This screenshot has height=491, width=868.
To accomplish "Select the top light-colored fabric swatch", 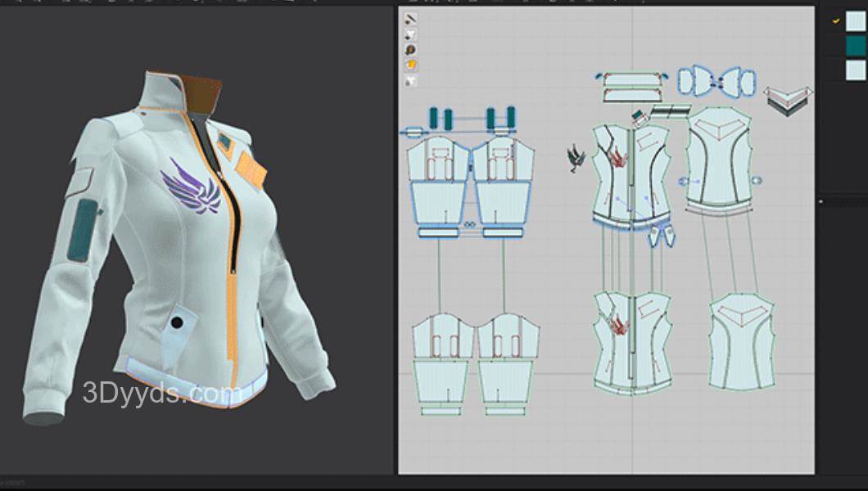I will tap(856, 21).
